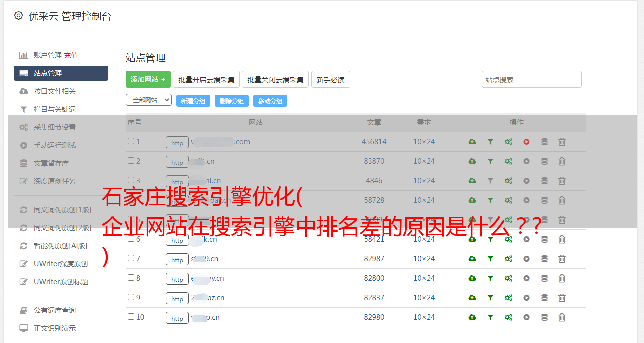Tick the checkbox for site row 9
This screenshot has height=343, width=644.
131,297
